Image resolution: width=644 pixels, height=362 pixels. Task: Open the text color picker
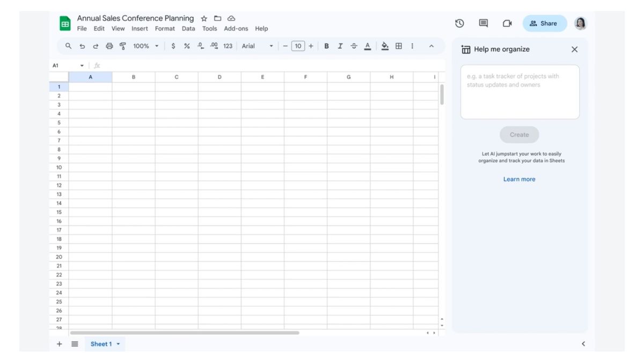click(x=368, y=46)
